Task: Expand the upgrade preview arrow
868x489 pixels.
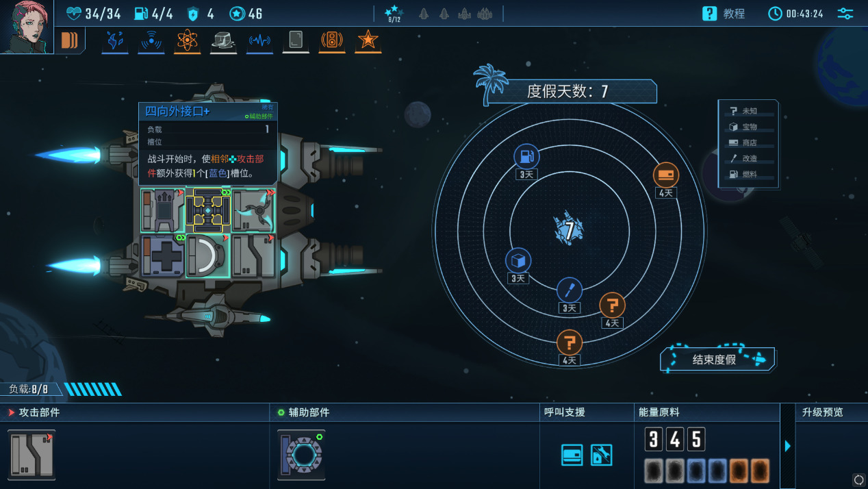Action: click(x=787, y=446)
